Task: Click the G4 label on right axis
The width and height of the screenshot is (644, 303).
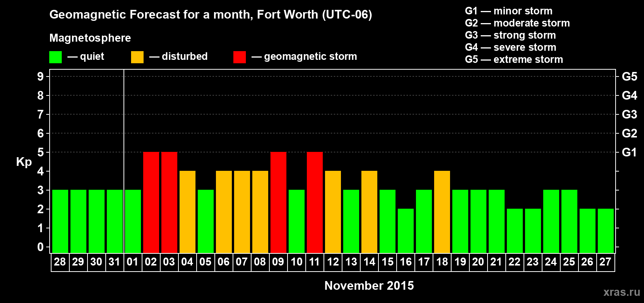Action: 630,95
